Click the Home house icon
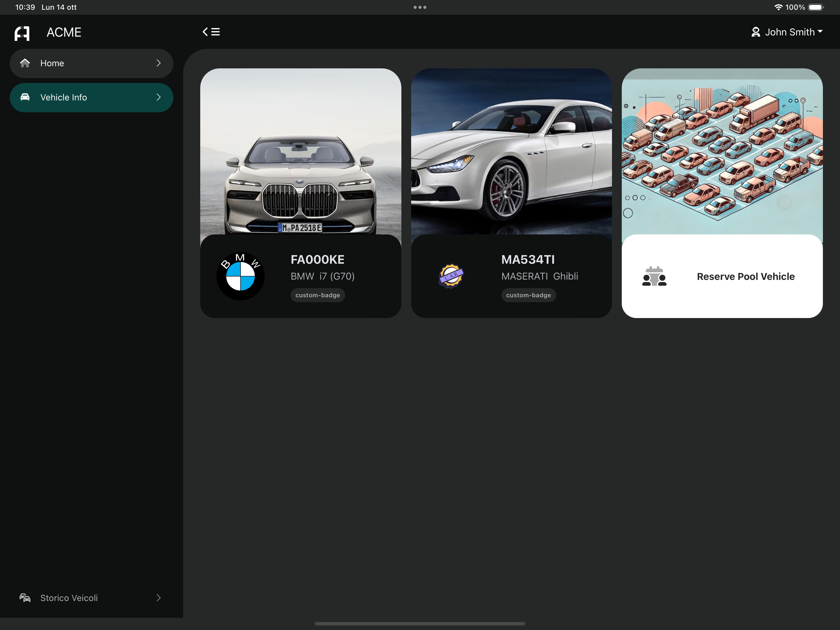 tap(25, 63)
